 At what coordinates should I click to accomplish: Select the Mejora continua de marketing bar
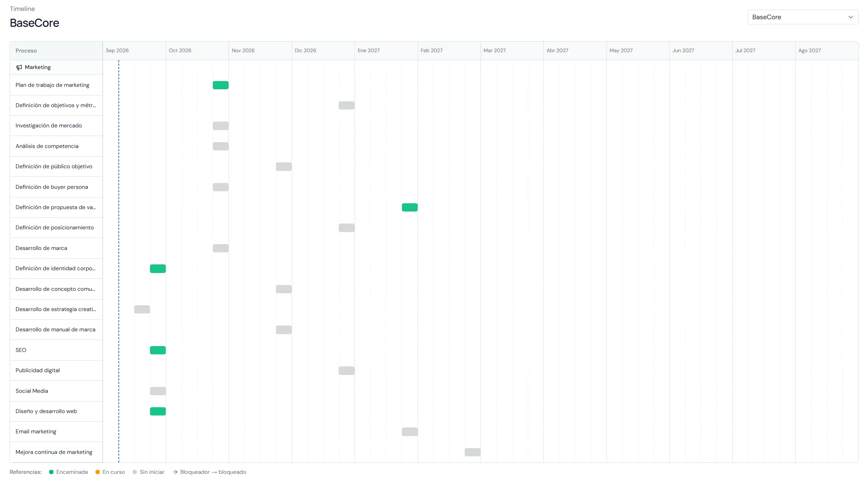(473, 452)
